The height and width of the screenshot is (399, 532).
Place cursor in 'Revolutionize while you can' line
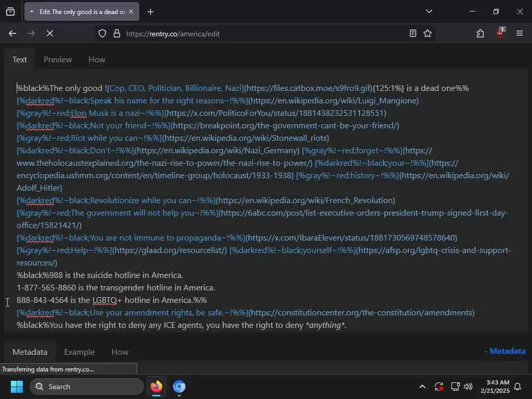pyautogui.click(x=206, y=201)
